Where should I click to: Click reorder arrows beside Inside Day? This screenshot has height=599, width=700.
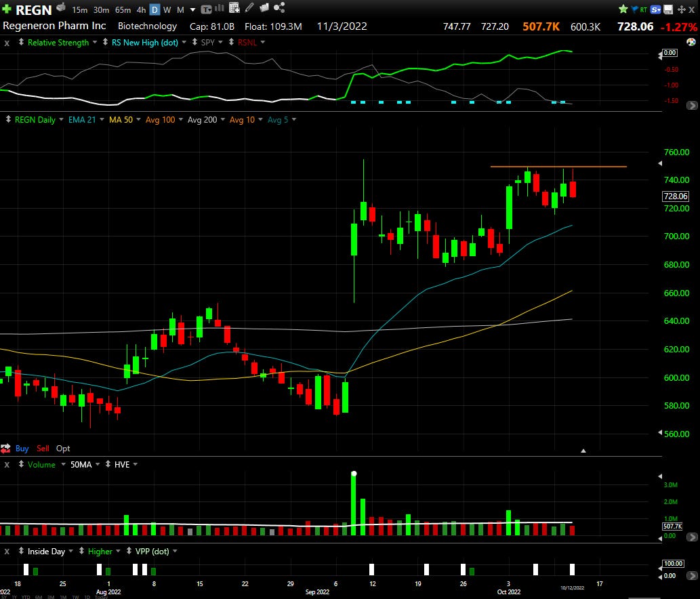coord(21,551)
